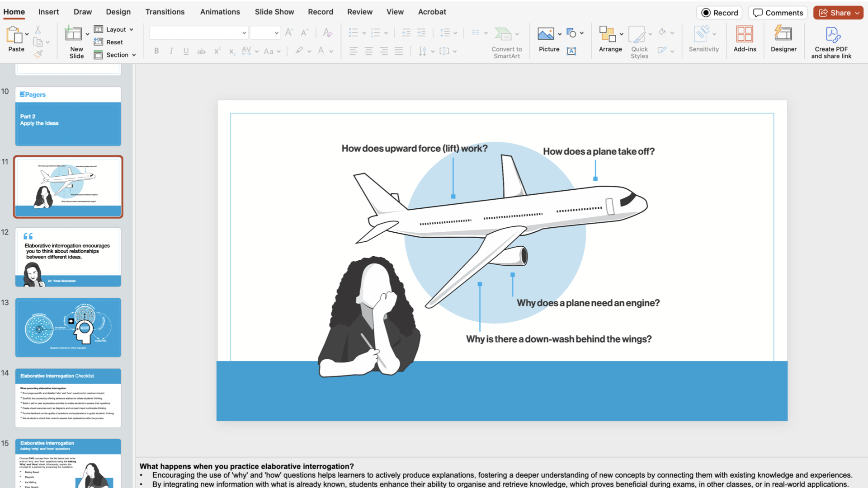This screenshot has width=868, height=488.
Task: Open the Arrange tool
Action: 610,39
